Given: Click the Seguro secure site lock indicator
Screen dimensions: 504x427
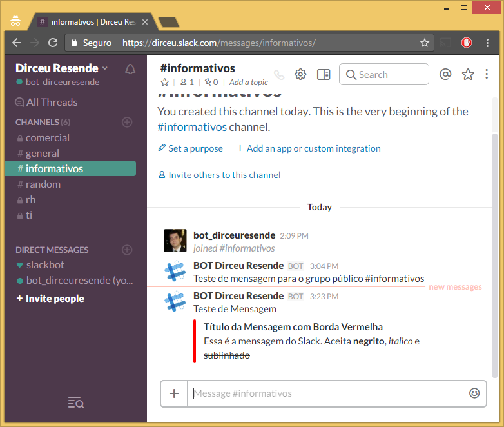Looking at the screenshot, I should [x=92, y=43].
